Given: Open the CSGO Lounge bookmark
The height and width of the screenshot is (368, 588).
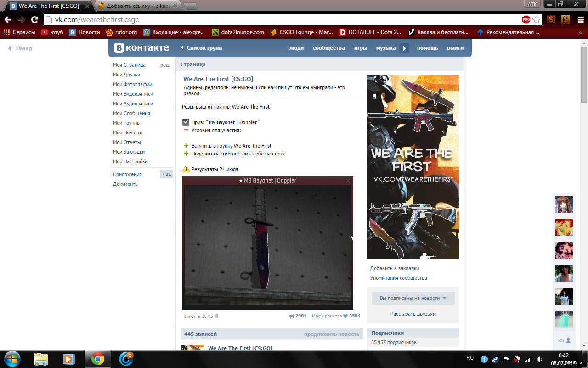Looking at the screenshot, I should (x=301, y=32).
